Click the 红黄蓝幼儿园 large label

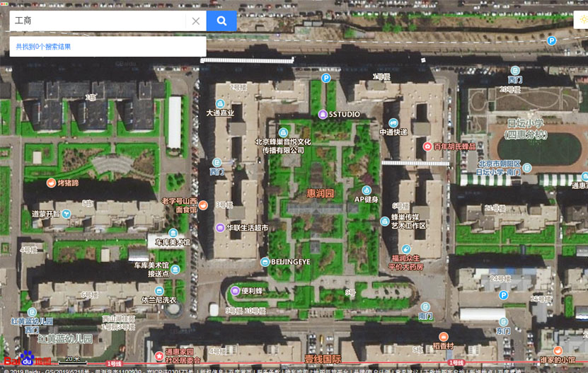click(65, 339)
